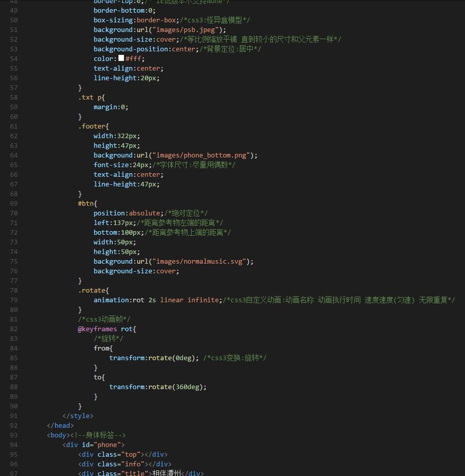
Task: Click the closing "</style>" tag
Action: click(78, 416)
